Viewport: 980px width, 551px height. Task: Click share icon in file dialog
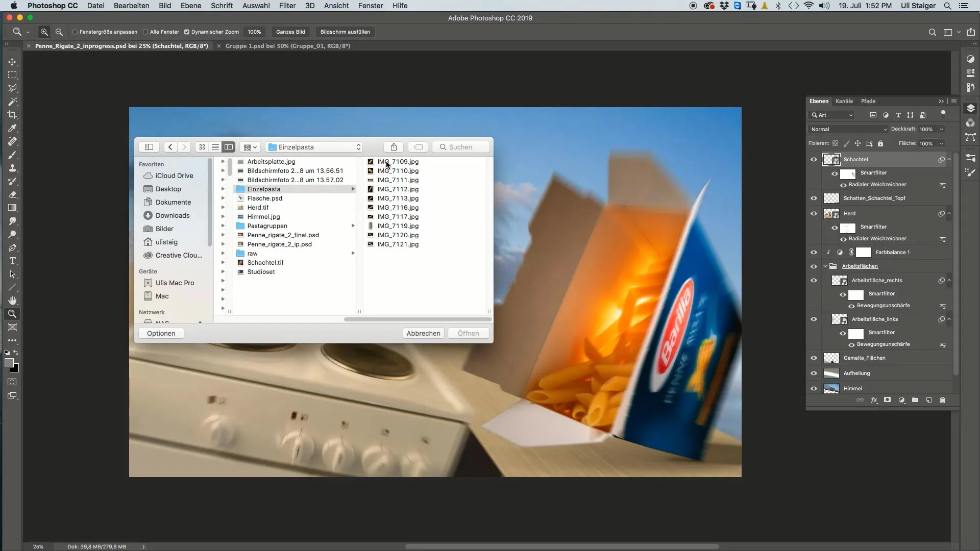pyautogui.click(x=394, y=147)
